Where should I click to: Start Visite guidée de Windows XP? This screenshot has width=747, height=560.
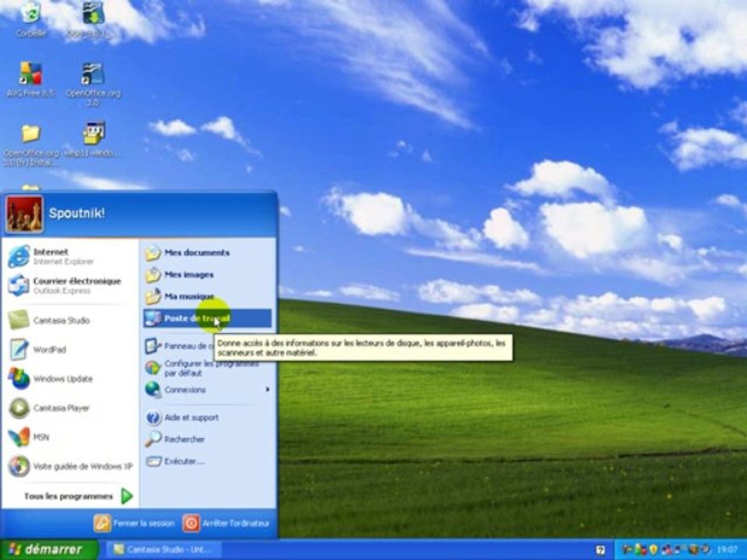[x=69, y=466]
